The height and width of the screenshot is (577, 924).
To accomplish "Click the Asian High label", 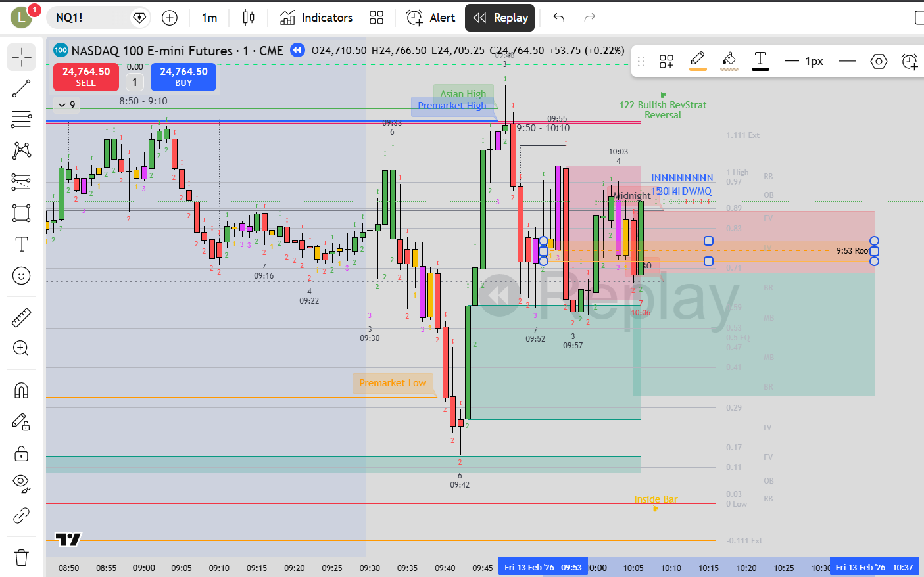I will [x=463, y=93].
